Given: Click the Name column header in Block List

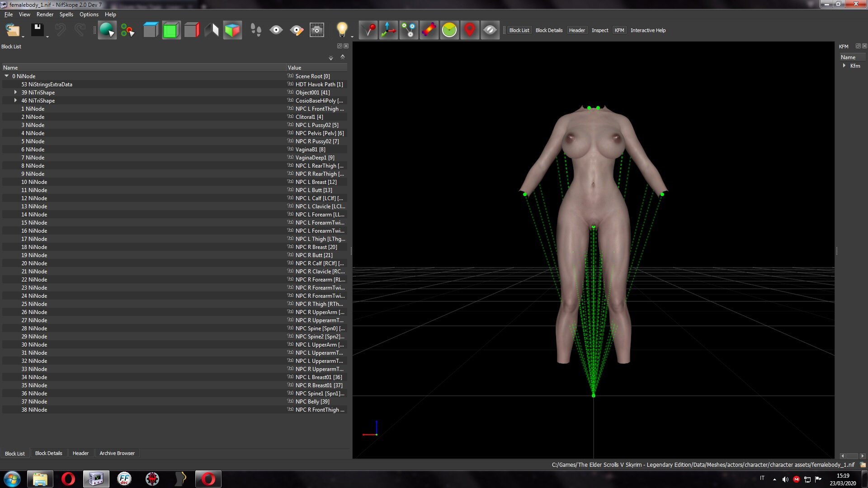Looking at the screenshot, I should [x=143, y=67].
